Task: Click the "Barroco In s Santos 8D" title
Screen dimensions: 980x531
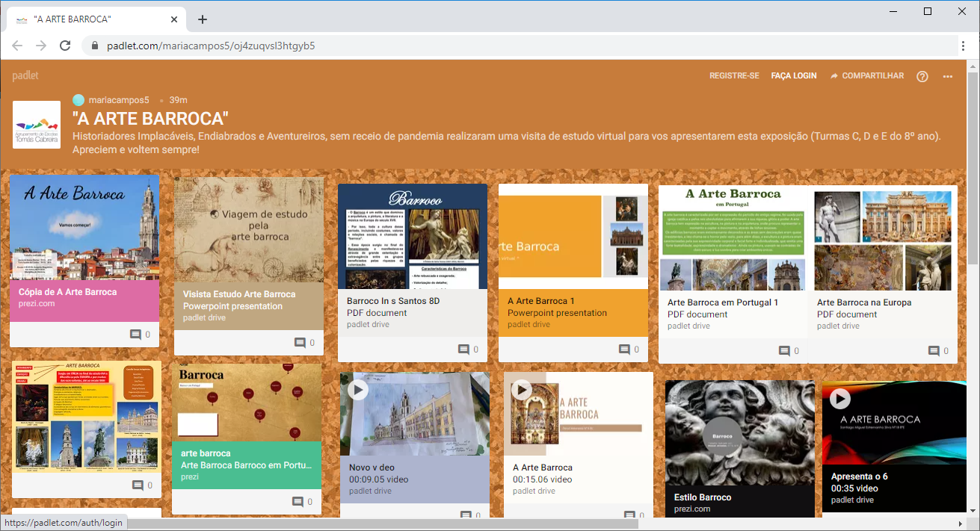Action: tap(393, 301)
